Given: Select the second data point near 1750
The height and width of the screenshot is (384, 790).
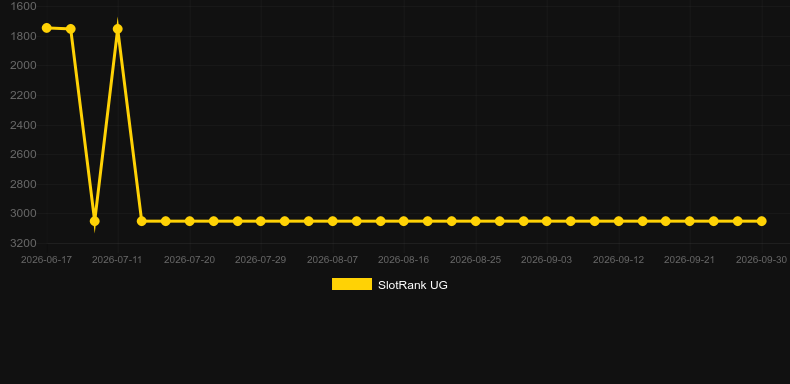Looking at the screenshot, I should click(71, 29).
